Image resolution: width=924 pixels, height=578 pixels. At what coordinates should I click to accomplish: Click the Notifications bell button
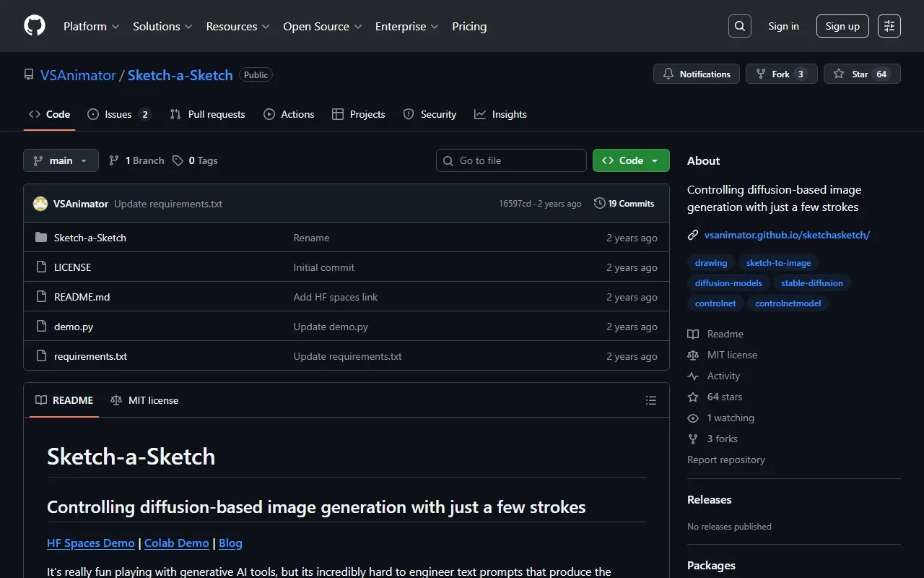click(697, 74)
